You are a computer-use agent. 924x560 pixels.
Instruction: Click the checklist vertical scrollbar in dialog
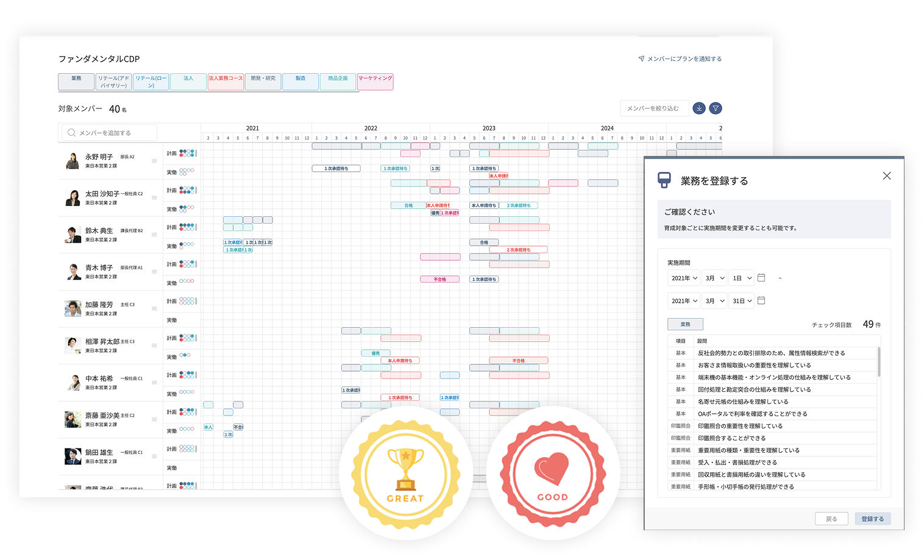(878, 363)
